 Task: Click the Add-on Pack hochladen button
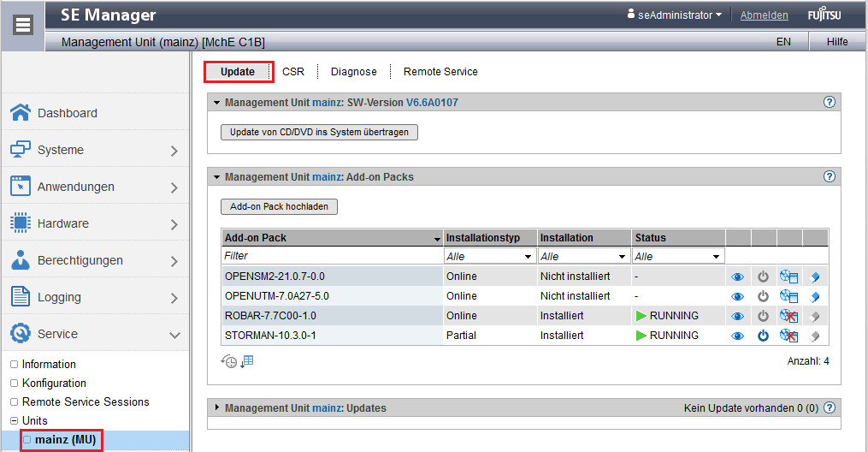279,206
